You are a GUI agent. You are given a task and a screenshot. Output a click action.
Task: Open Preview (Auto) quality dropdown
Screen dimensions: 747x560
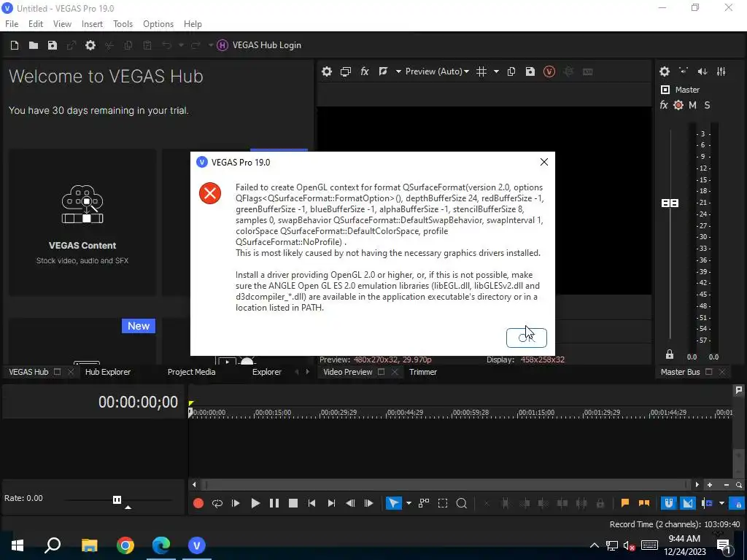click(437, 71)
